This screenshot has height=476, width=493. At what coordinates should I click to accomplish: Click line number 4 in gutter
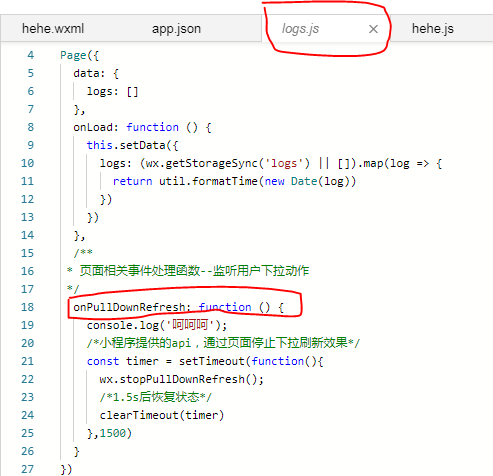(31, 55)
